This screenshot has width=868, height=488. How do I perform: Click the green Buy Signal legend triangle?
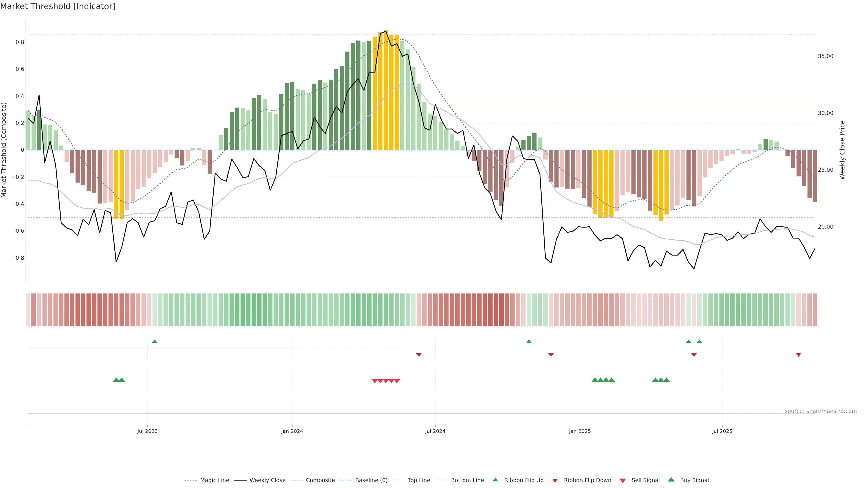[671, 480]
